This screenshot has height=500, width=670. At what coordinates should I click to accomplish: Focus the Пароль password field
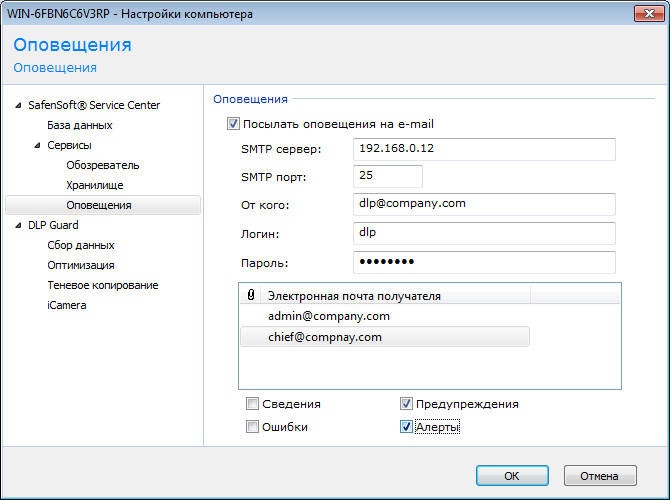tap(483, 262)
